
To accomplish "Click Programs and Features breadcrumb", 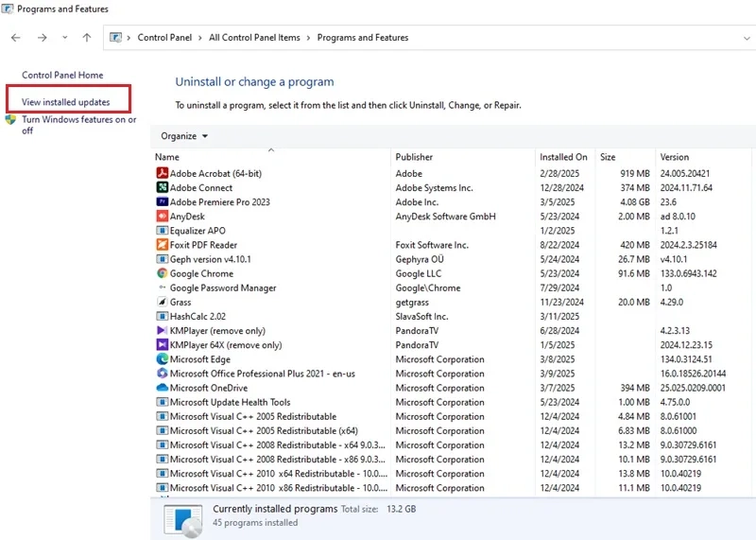I will pyautogui.click(x=363, y=38).
